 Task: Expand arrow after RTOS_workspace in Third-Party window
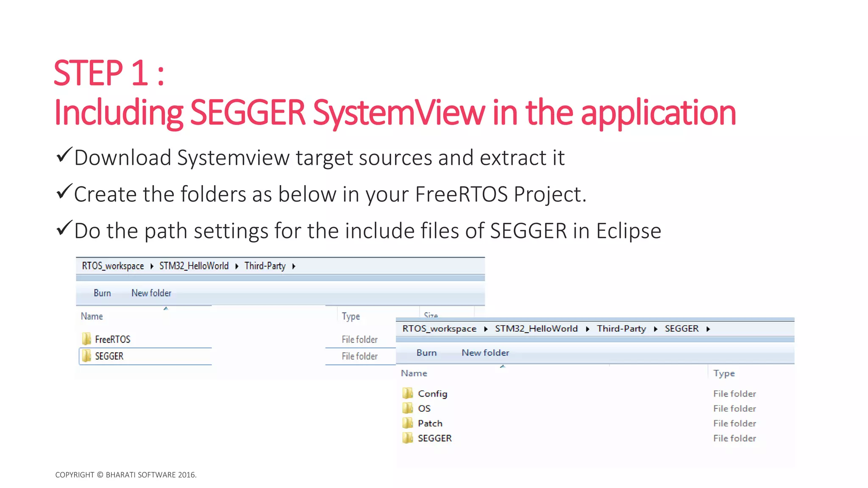[x=152, y=266]
